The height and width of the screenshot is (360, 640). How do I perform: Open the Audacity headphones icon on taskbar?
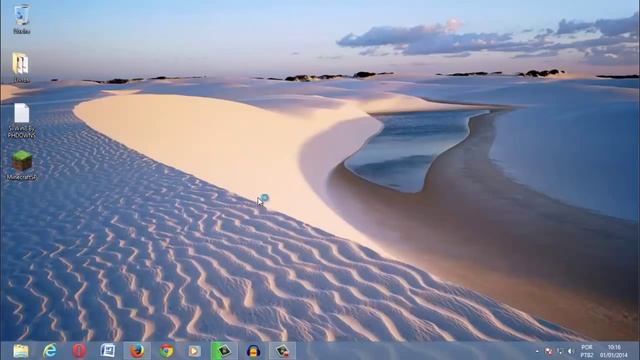tap(253, 351)
